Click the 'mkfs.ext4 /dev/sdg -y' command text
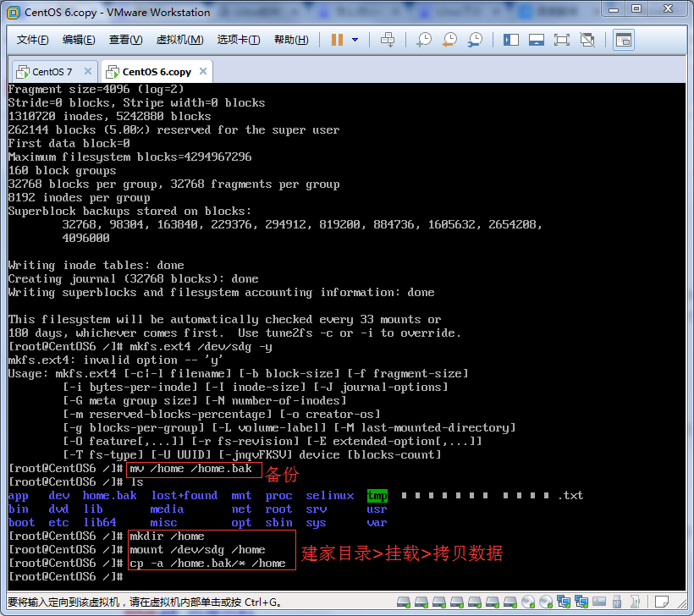Screen dimensions: 694x616 click(201, 347)
